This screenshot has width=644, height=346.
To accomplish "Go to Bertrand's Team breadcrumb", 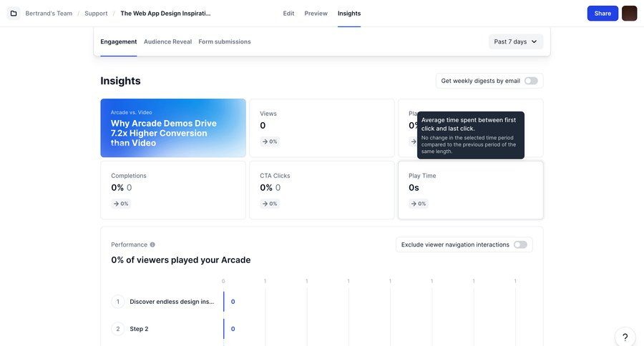I will pyautogui.click(x=49, y=13).
